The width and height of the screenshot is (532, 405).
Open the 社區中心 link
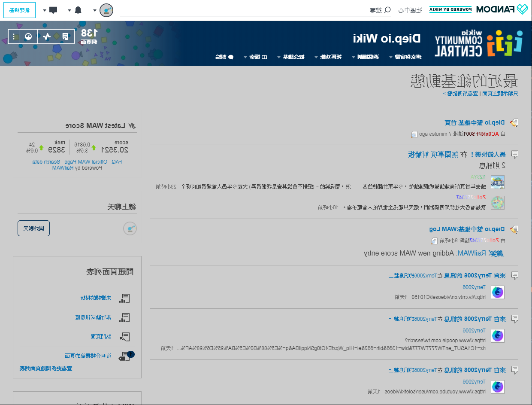tap(410, 10)
